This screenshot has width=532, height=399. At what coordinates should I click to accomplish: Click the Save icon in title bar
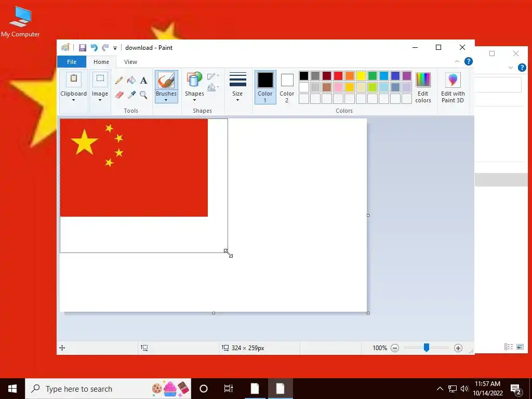pyautogui.click(x=83, y=48)
